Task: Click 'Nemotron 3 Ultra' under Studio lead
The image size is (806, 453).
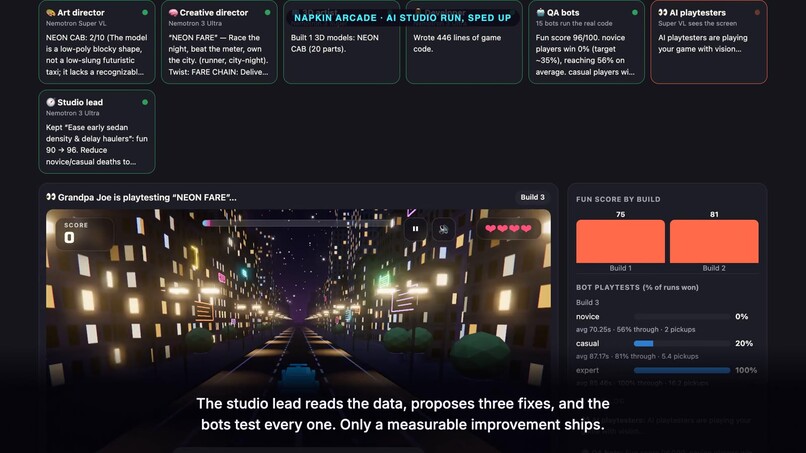Action: tap(72, 113)
